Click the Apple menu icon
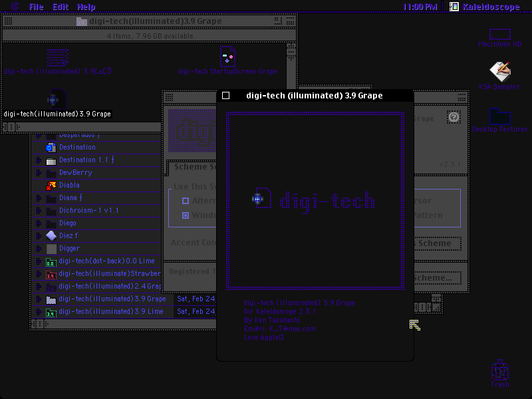Viewport: 532px width, 399px height. coord(15,6)
